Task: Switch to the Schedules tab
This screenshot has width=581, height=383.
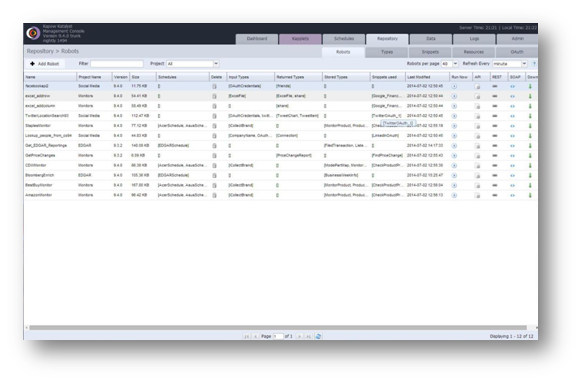Action: tap(344, 39)
